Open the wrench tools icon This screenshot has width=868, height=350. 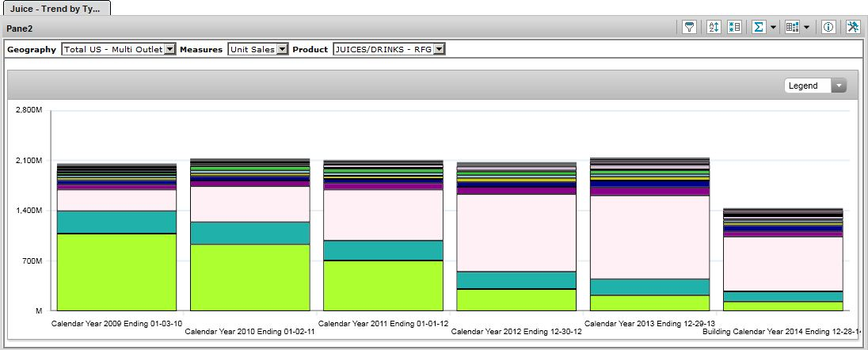click(x=852, y=27)
